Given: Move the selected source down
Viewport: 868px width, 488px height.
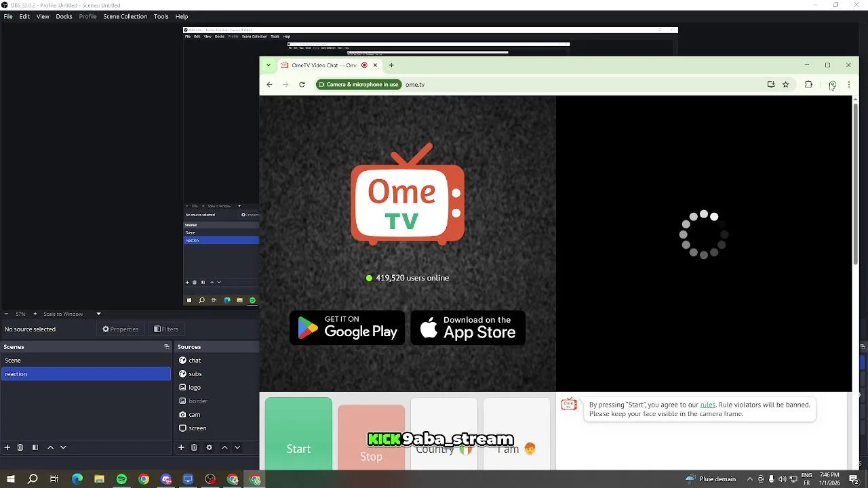Looking at the screenshot, I should tap(237, 447).
